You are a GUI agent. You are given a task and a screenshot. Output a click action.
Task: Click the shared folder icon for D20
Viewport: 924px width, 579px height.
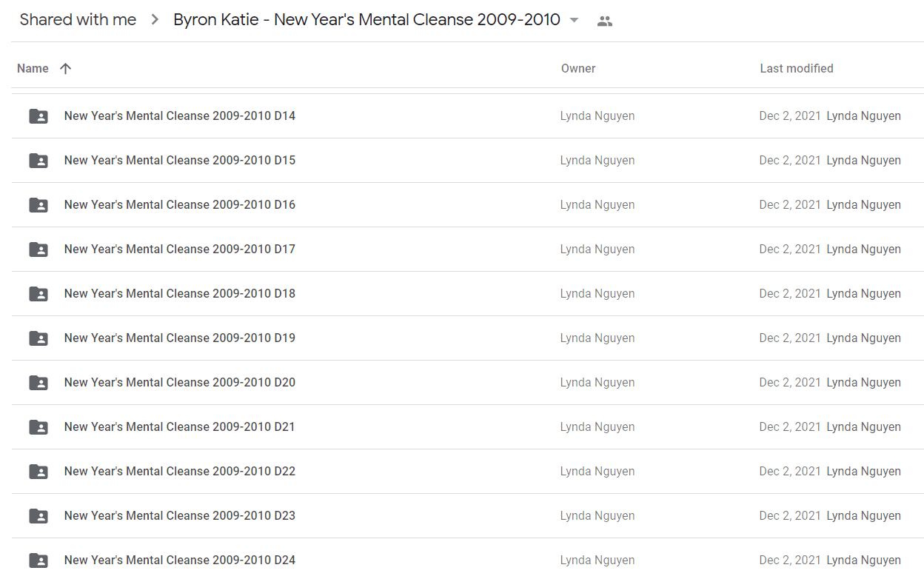point(38,383)
